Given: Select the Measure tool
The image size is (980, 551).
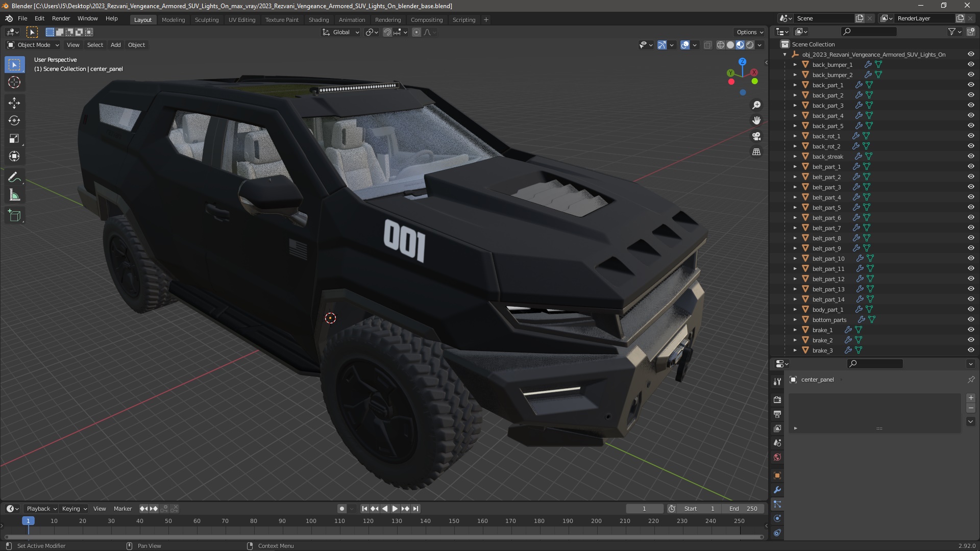Looking at the screenshot, I should [x=14, y=195].
